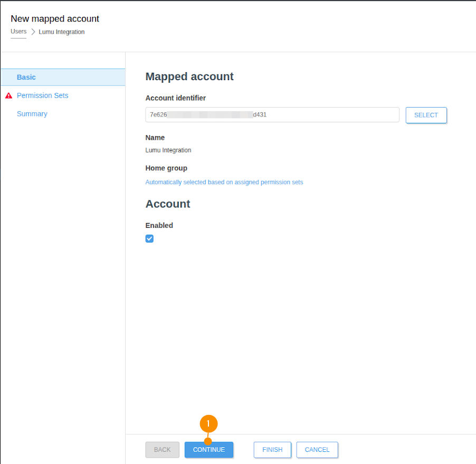The width and height of the screenshot is (476, 464).
Task: Click the Enabled label text
Action: 159,225
